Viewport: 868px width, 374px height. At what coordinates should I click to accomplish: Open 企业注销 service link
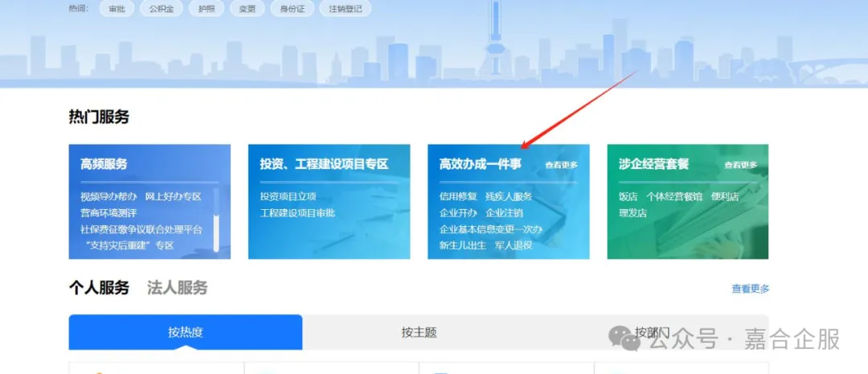coord(504,213)
